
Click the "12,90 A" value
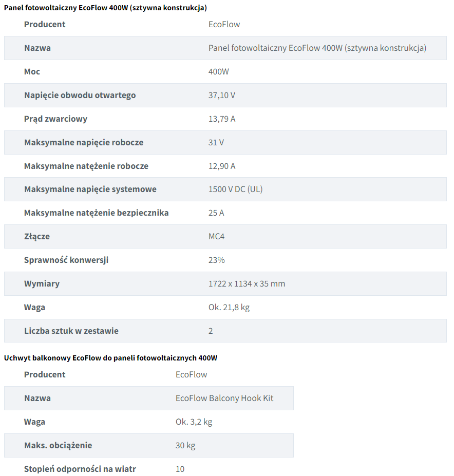click(x=222, y=166)
